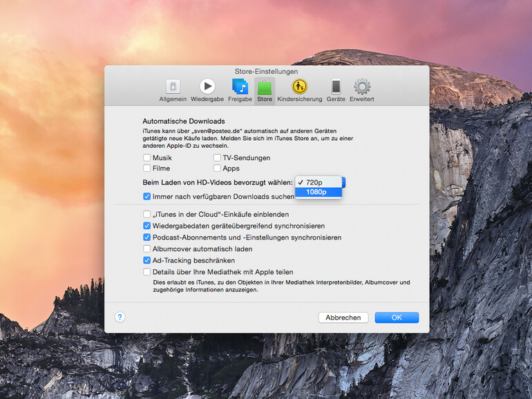
Task: Click the help question mark icon
Action: click(120, 317)
